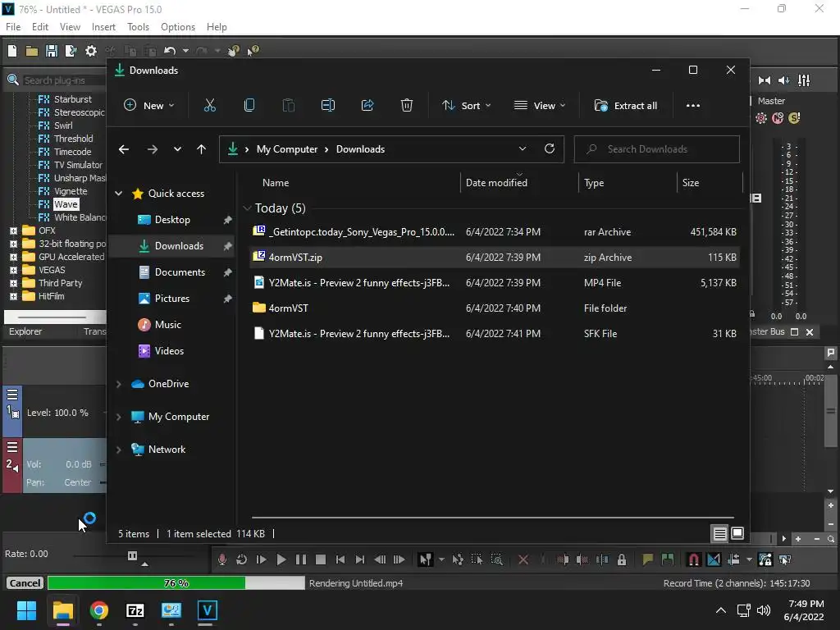The image size is (840, 630).
Task: Click the Undo arrow in VEGAS toolbar
Action: [x=170, y=51]
